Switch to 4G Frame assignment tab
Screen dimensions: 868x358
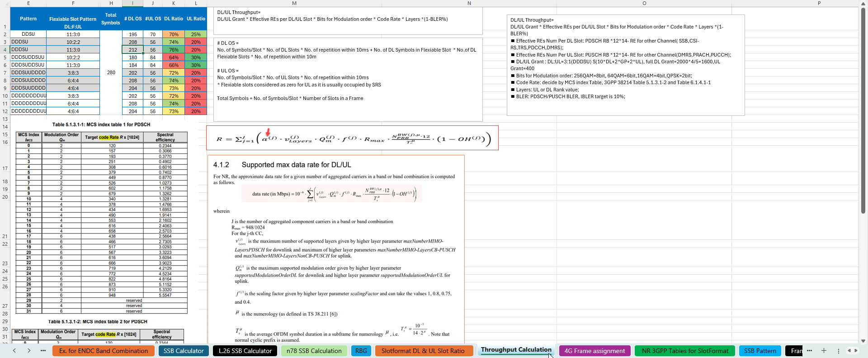pyautogui.click(x=594, y=351)
